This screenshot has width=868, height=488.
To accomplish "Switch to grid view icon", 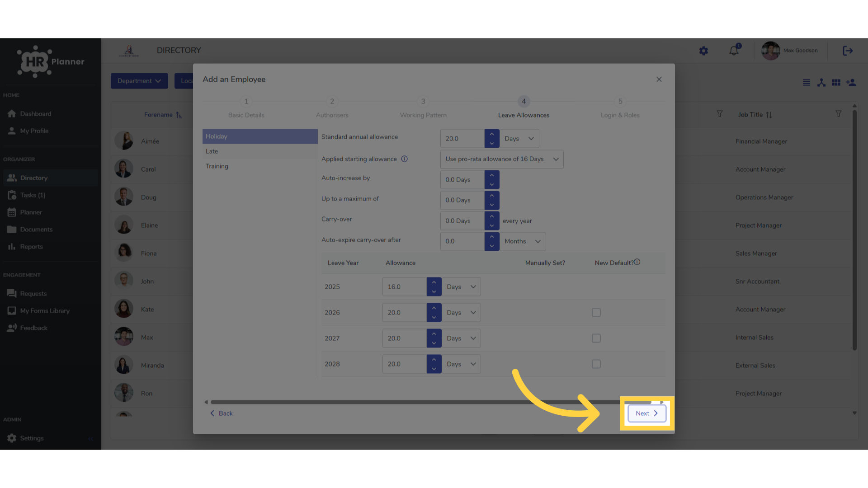I will pos(836,83).
